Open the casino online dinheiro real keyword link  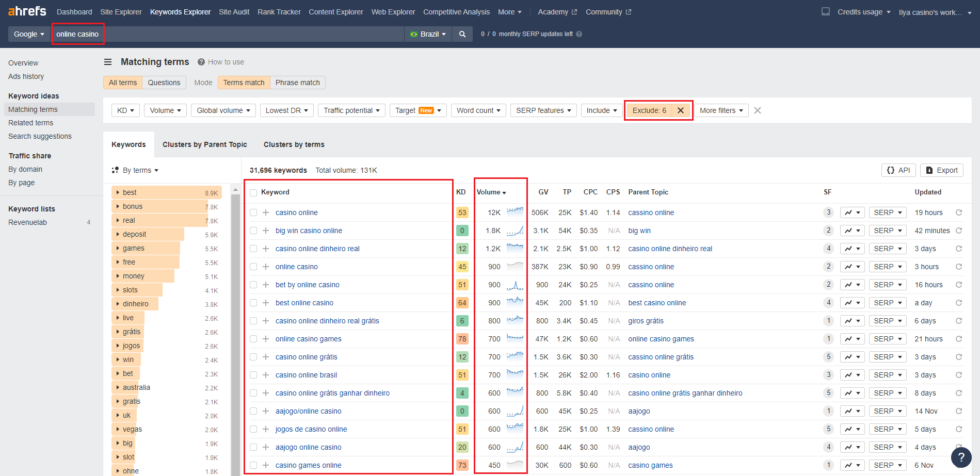click(317, 249)
